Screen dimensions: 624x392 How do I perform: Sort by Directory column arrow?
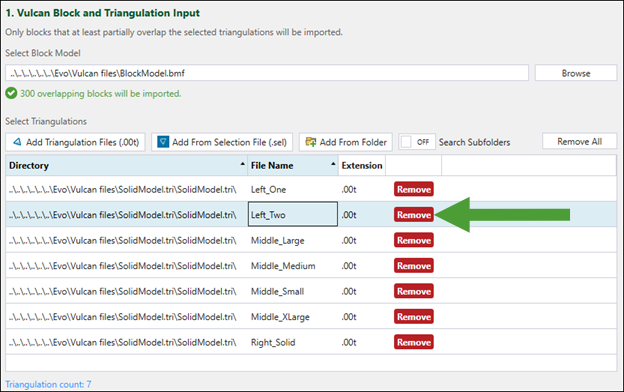242,164
